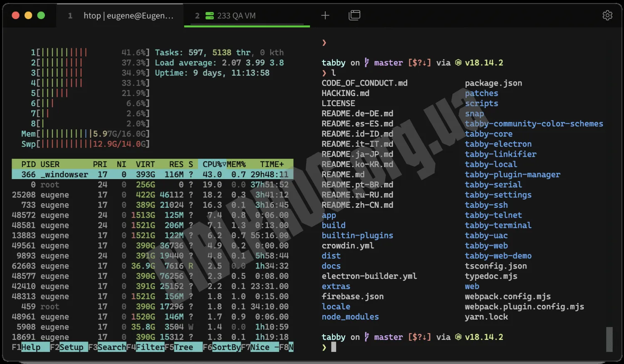Click the tabby-ssh directory name
Screen dimensions: 624x364
pyautogui.click(x=486, y=205)
